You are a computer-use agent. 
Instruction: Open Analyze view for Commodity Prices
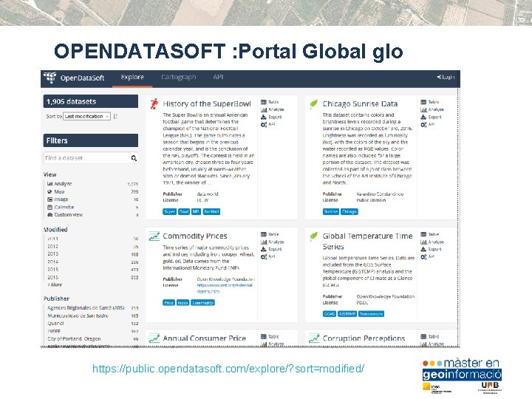pos(272,242)
